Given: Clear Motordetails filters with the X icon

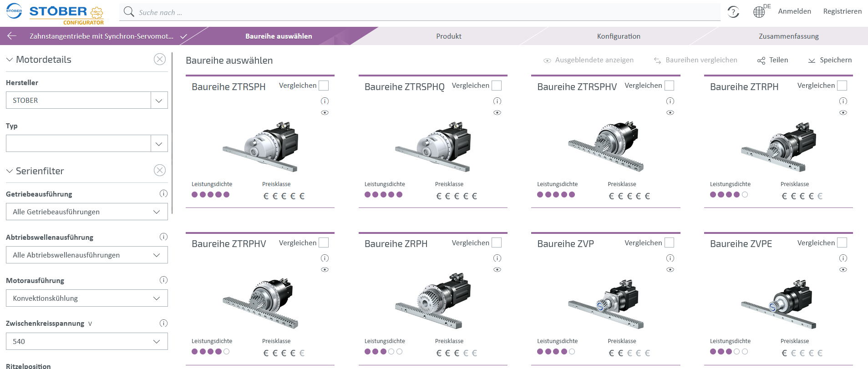Looking at the screenshot, I should (159, 59).
